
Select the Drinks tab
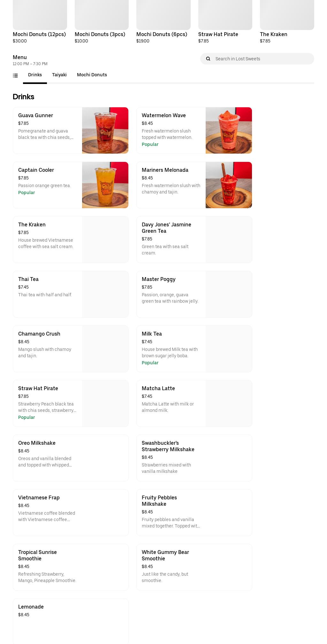[x=35, y=75]
